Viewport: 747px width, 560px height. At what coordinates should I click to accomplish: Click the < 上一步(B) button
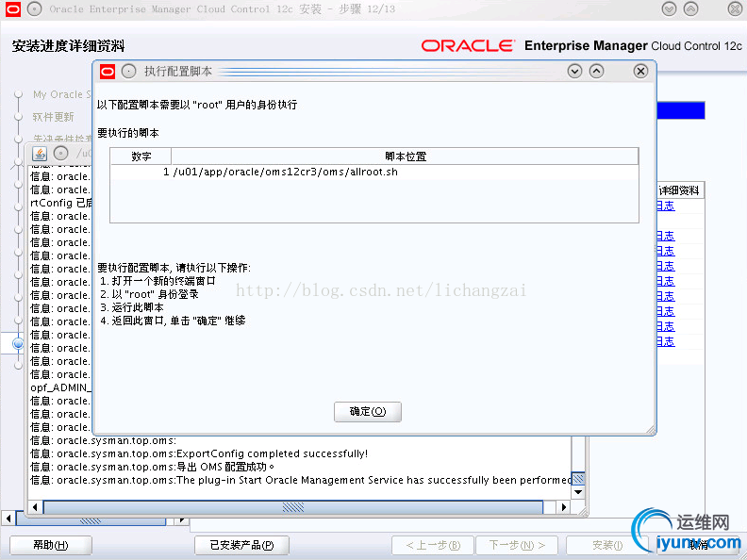433,545
